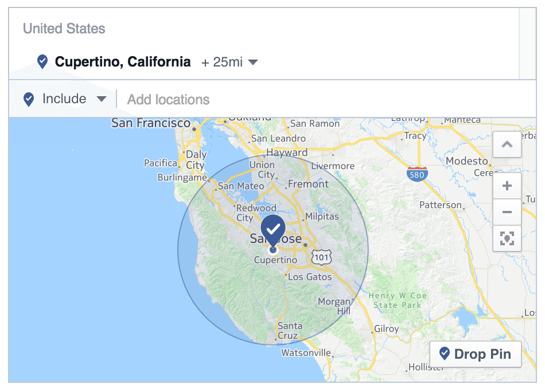Viewport: 545px width, 392px height.
Task: Click Henry W Coe State Park label
Action: point(398,300)
